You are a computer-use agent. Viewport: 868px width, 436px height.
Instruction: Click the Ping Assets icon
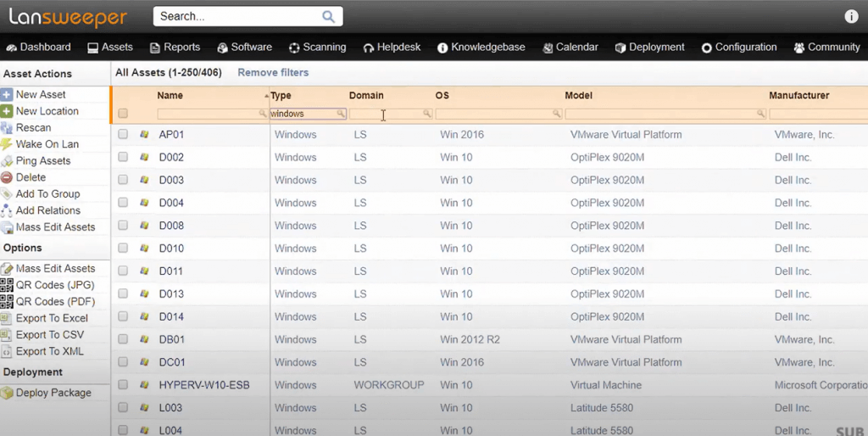(x=7, y=161)
